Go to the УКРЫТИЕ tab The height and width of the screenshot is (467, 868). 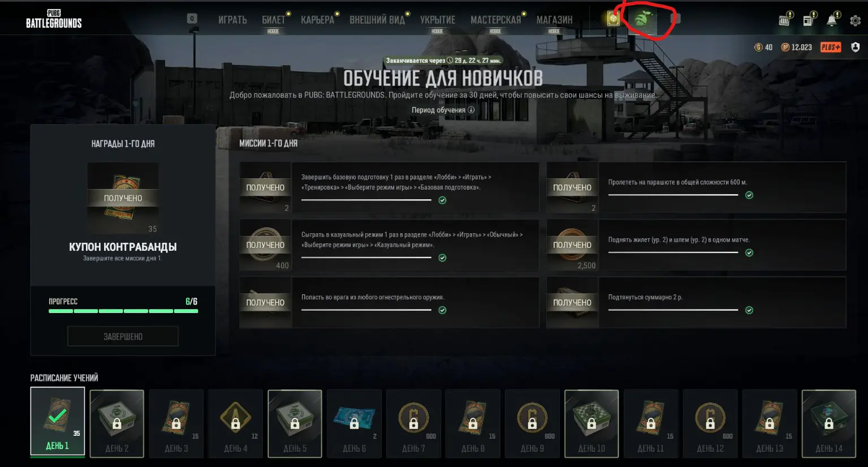pyautogui.click(x=438, y=20)
